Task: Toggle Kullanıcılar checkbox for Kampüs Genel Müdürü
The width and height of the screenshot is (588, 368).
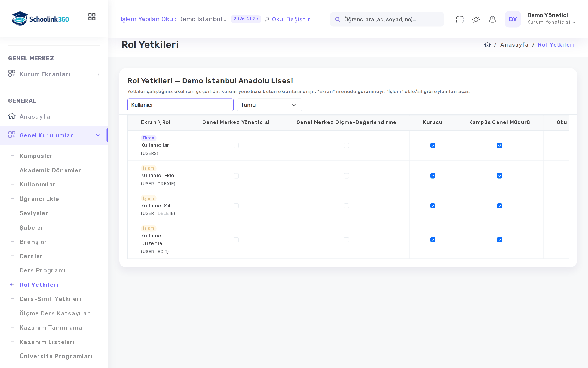Action: point(499,146)
